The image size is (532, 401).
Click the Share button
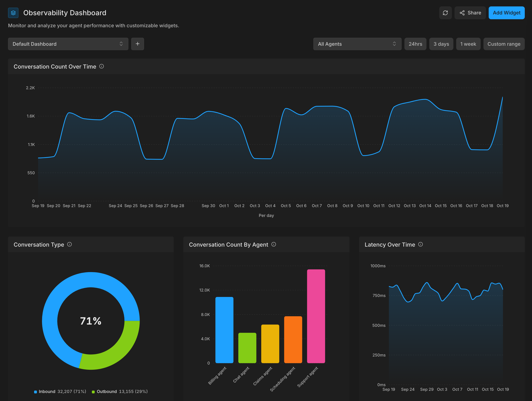(470, 13)
